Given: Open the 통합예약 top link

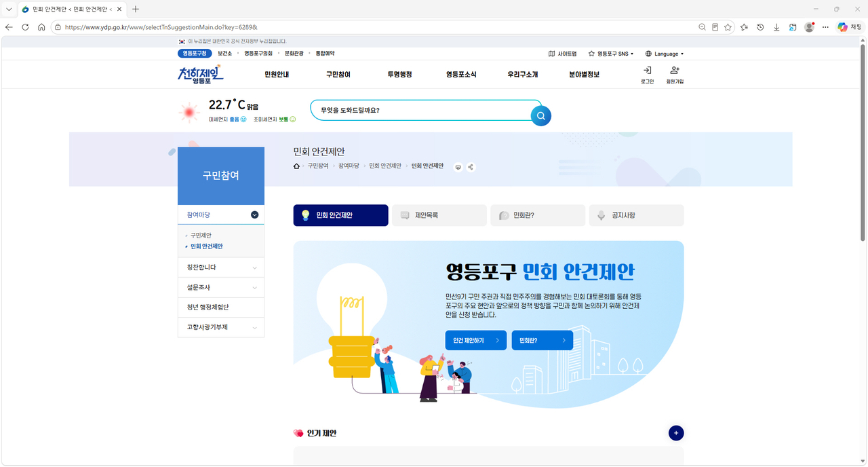Looking at the screenshot, I should coord(325,54).
